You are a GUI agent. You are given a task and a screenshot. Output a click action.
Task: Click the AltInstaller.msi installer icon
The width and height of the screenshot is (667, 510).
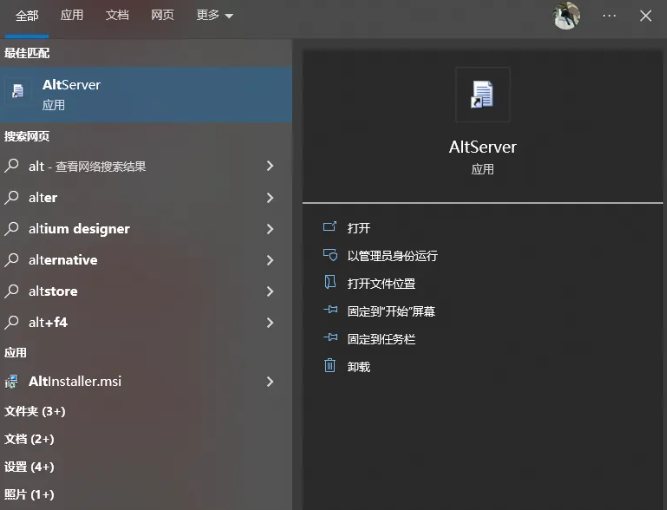11,382
